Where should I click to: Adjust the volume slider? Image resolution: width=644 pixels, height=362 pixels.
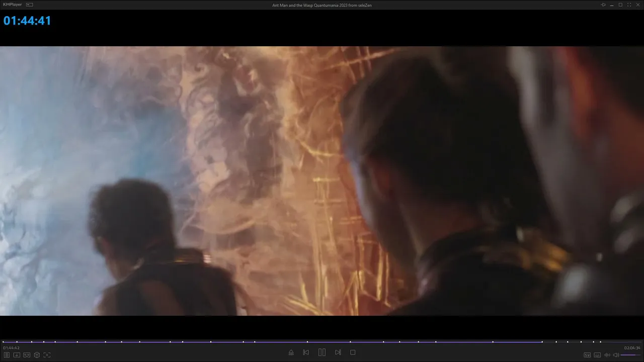(631, 355)
